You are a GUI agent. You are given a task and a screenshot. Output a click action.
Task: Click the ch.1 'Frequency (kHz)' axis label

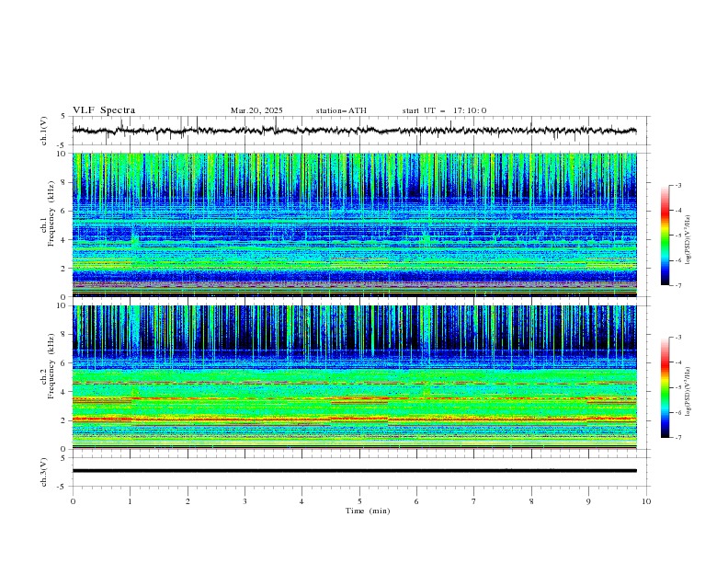51,214
